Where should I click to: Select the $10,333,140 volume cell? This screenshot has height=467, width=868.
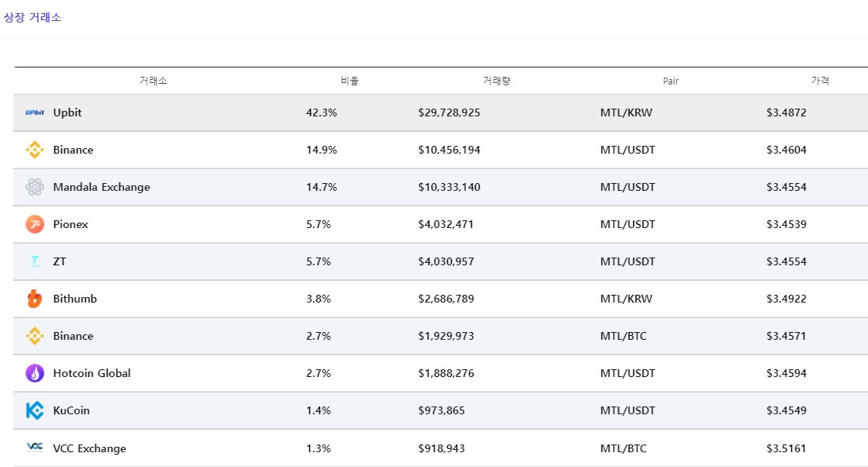coord(449,187)
